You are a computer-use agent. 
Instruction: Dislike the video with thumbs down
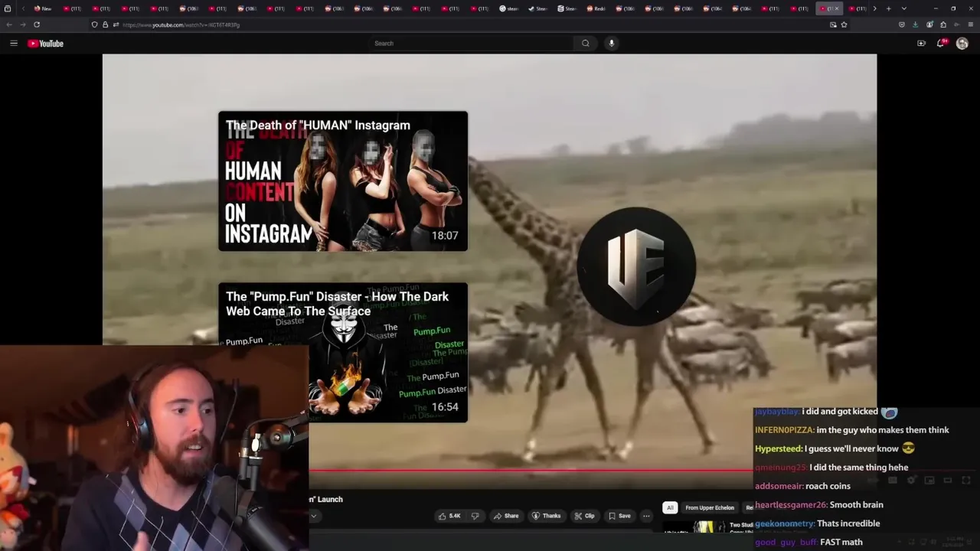(x=475, y=516)
